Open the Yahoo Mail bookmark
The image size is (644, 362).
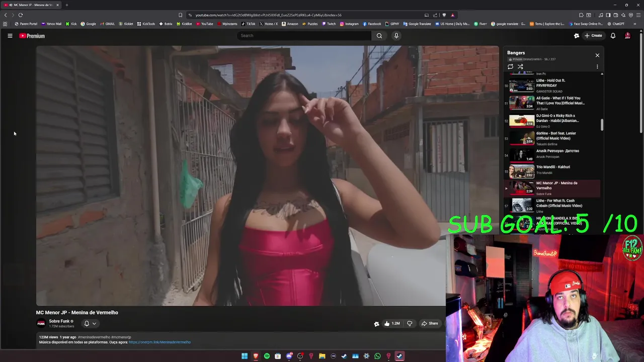[51, 24]
